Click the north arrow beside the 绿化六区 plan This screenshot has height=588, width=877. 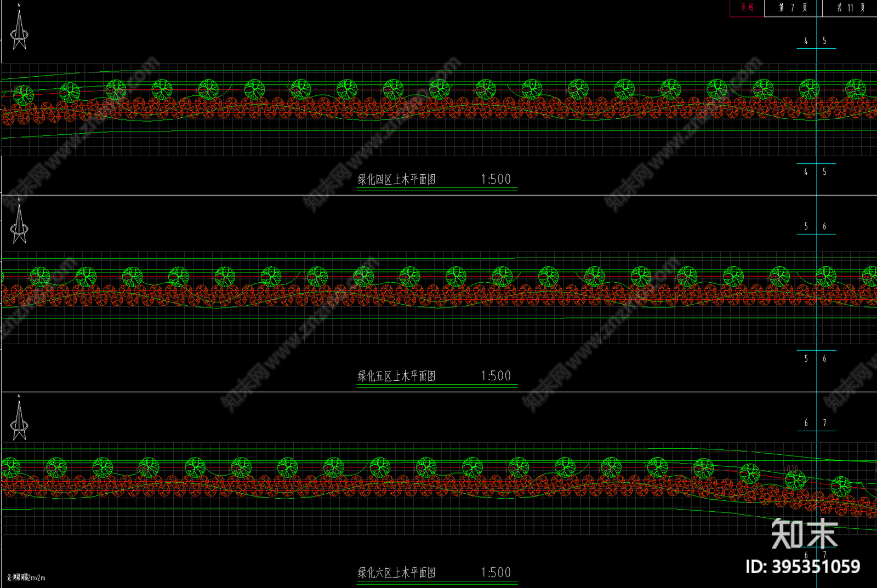click(x=19, y=418)
